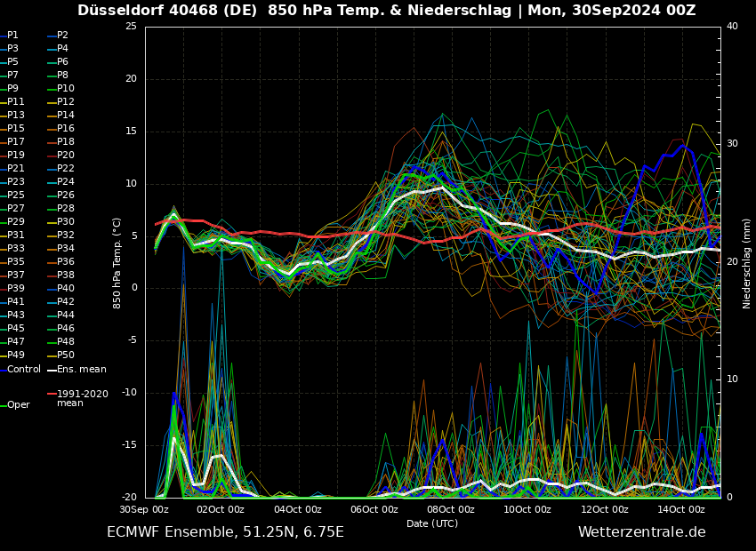Select the Ens. mean legend entry
The height and width of the screenshot is (551, 756).
pos(83,368)
